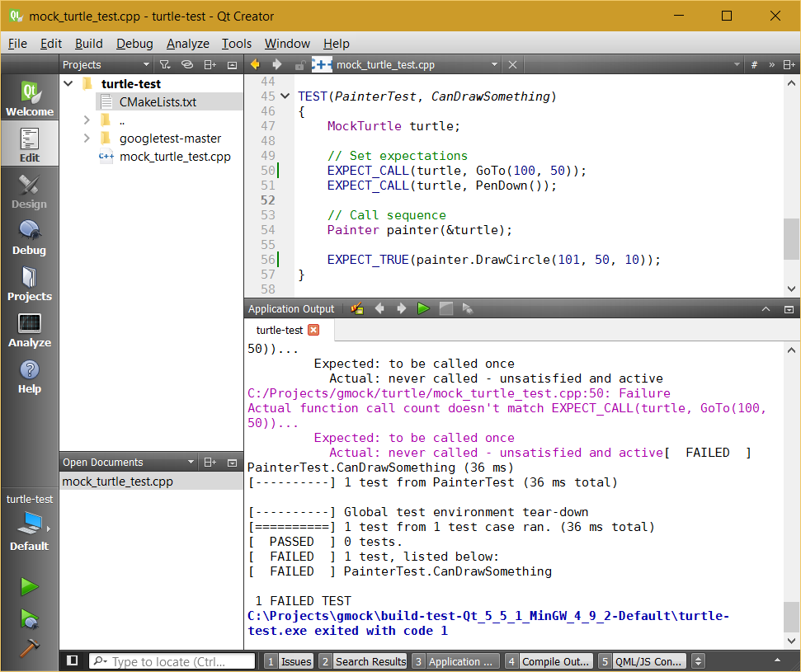Select CMakeLists.txt in project tree

coord(158,101)
